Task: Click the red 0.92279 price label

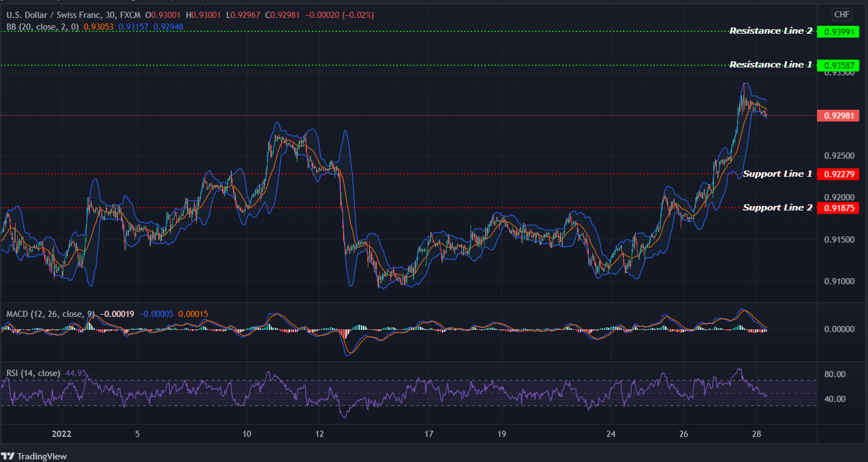Action: click(x=839, y=174)
